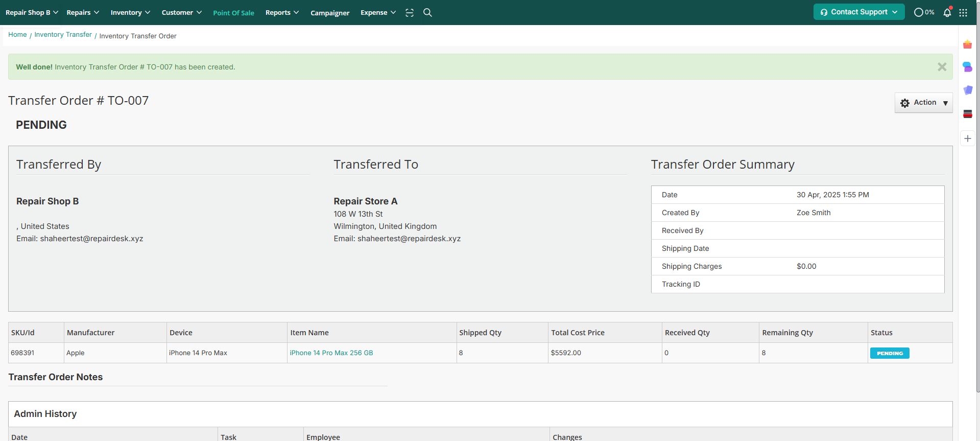980x441 pixels.
Task: Open the notifications bell
Action: click(x=947, y=12)
